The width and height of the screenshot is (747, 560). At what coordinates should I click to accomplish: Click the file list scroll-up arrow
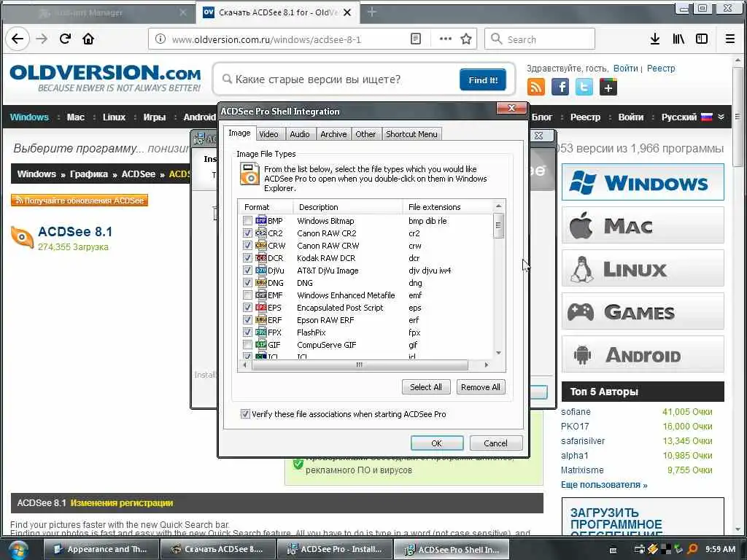coord(498,206)
